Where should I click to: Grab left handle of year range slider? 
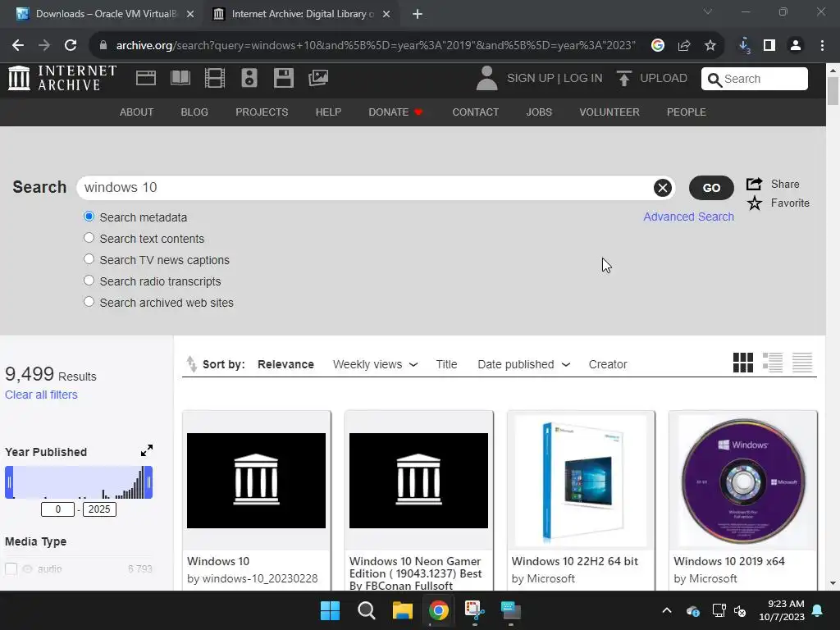9,482
